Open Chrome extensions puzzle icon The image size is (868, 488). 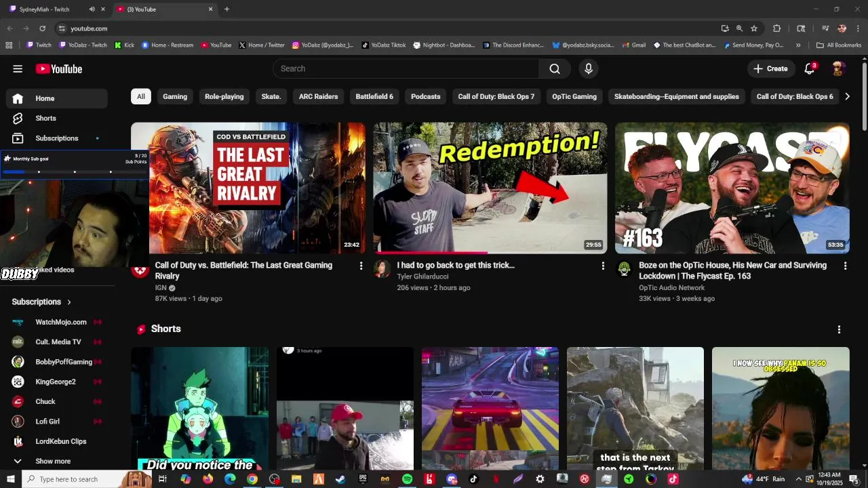777,28
